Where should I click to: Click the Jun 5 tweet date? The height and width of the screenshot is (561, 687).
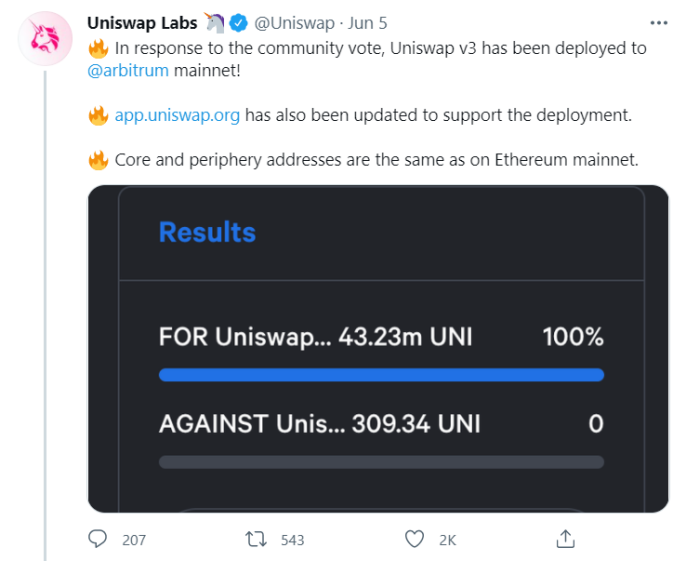pos(368,23)
